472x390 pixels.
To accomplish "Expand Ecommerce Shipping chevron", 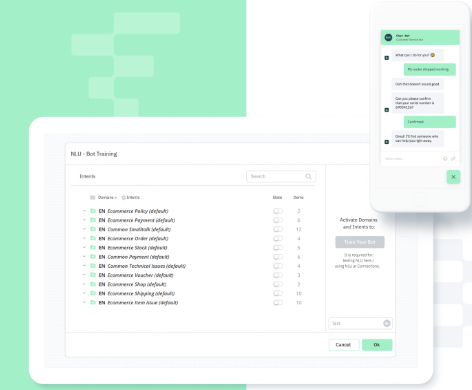I will pyautogui.click(x=84, y=293).
